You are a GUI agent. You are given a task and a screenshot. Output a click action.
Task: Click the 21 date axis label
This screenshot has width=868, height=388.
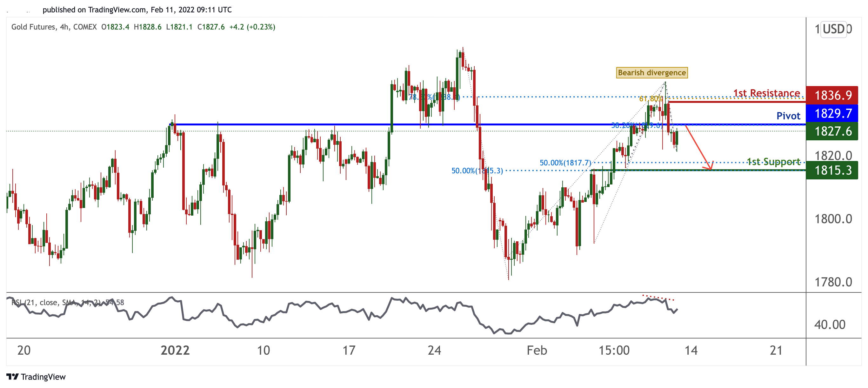pyautogui.click(x=776, y=350)
